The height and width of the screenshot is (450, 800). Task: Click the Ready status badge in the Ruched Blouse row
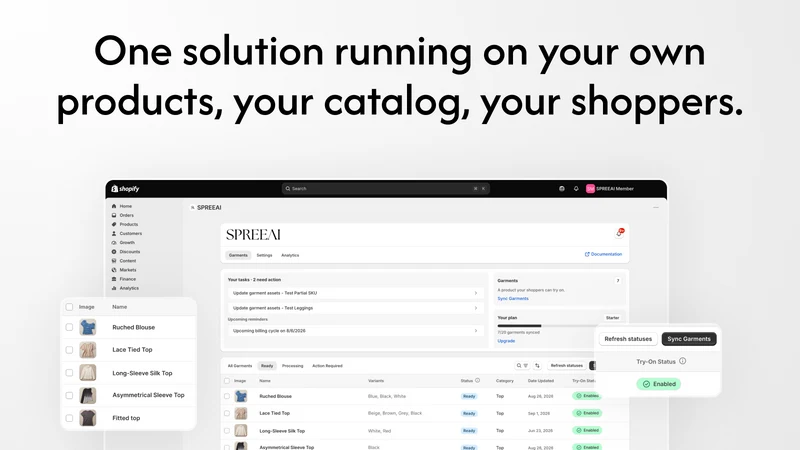pos(469,396)
